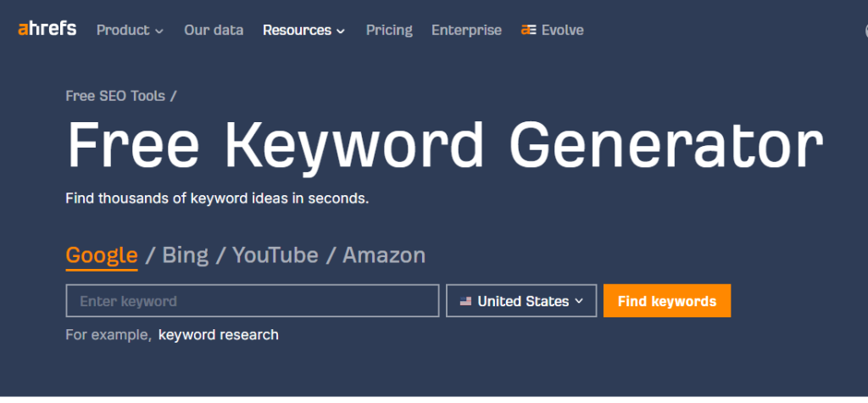Click the Evolve text link
This screenshot has height=403, width=868.
pyautogui.click(x=564, y=30)
